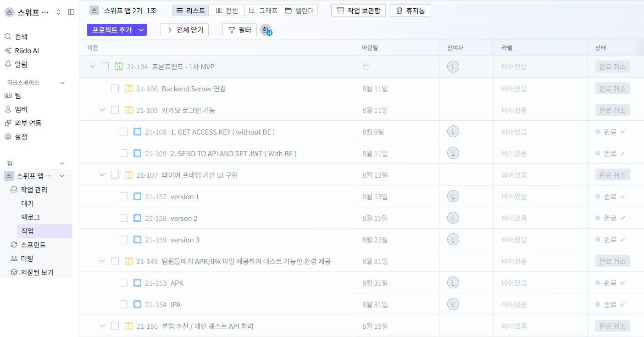Open 스프린트 in the team sidebar

pyautogui.click(x=33, y=245)
